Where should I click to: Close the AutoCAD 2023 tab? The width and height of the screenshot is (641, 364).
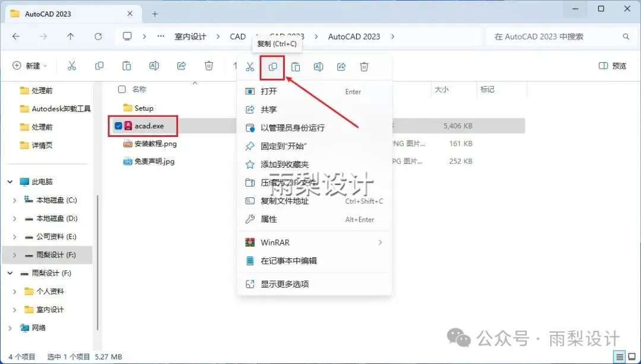point(130,14)
